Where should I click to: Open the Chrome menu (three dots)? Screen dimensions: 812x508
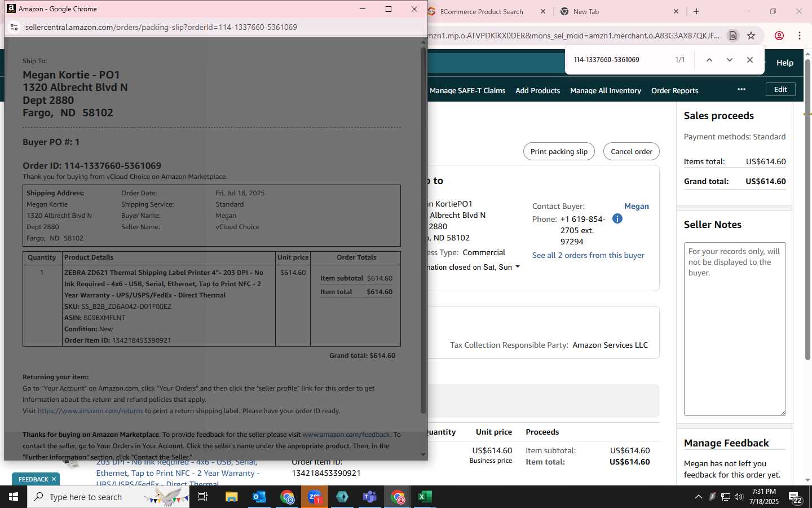[x=800, y=36]
